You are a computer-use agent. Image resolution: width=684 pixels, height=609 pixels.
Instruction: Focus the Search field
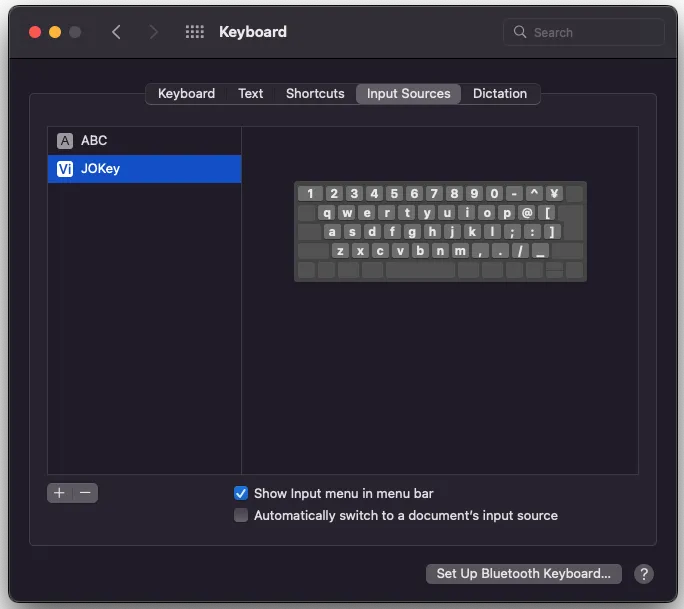(584, 32)
